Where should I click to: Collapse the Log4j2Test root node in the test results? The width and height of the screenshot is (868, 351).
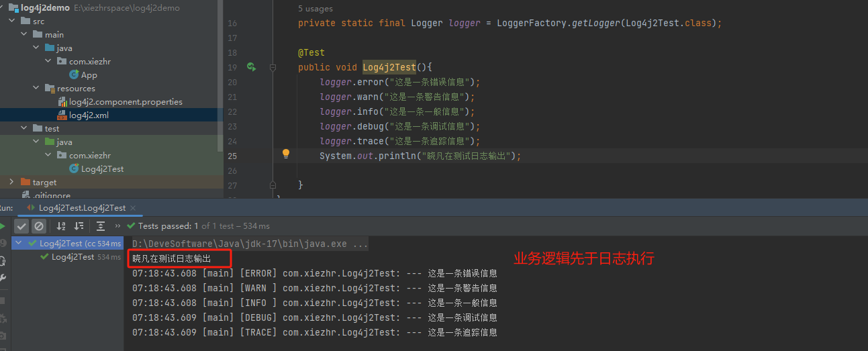click(x=19, y=244)
